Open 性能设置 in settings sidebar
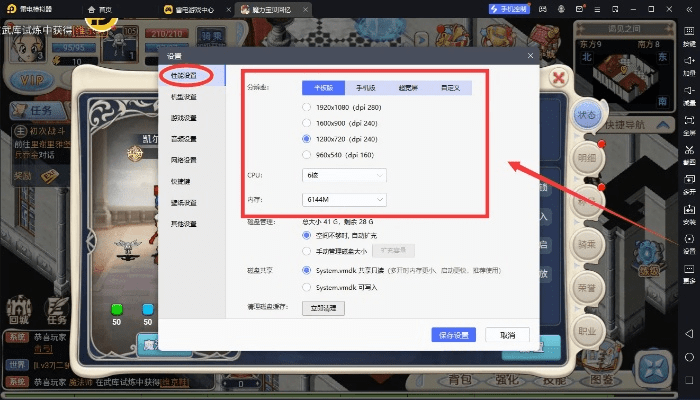Screen dimensions: 700x400 [x=183, y=75]
